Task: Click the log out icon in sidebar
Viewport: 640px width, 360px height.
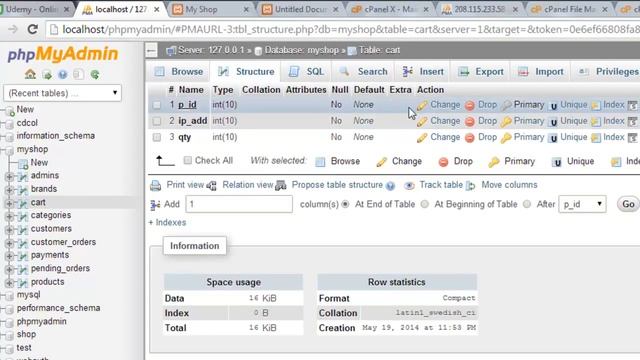Action: coord(47,75)
